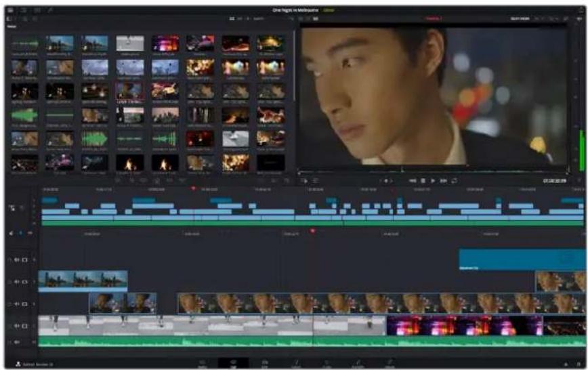The image size is (588, 370).
Task: Disable video track 3 visibility
Action: click(x=25, y=282)
